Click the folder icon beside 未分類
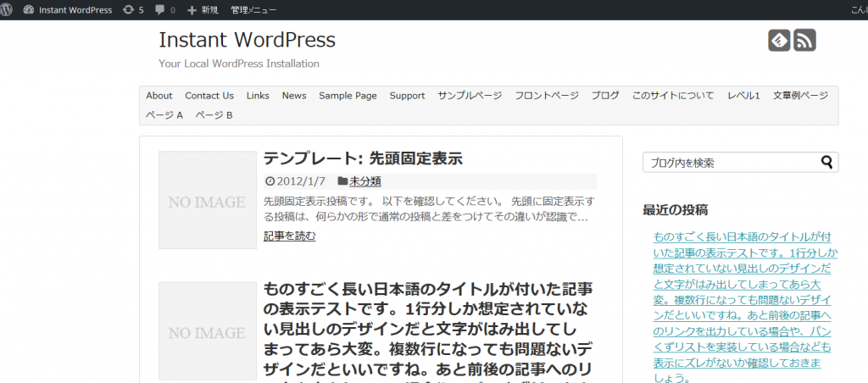 pos(342,181)
